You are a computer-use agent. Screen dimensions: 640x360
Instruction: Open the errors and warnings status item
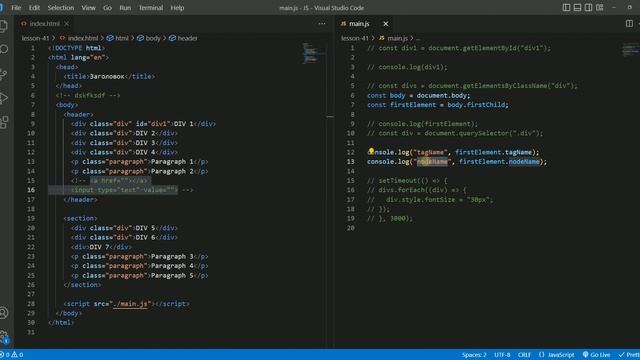point(12,355)
